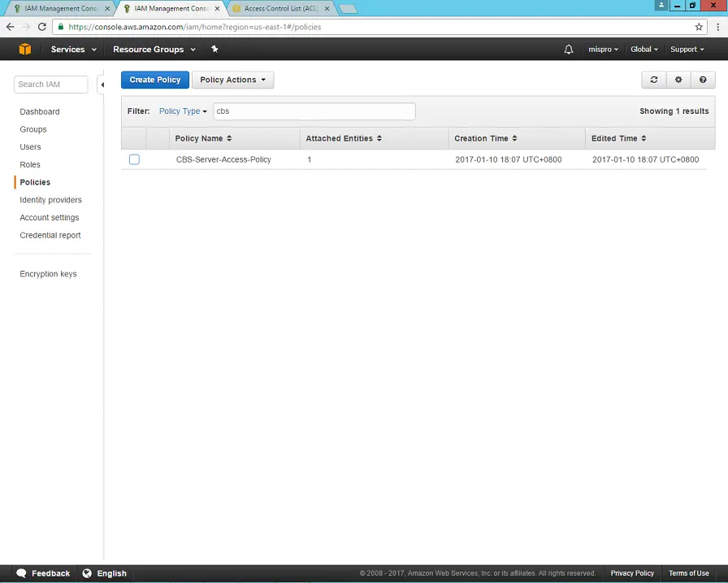Viewport: 728px width, 583px height.
Task: Toggle the header select-all checkbox
Action: 134,137
